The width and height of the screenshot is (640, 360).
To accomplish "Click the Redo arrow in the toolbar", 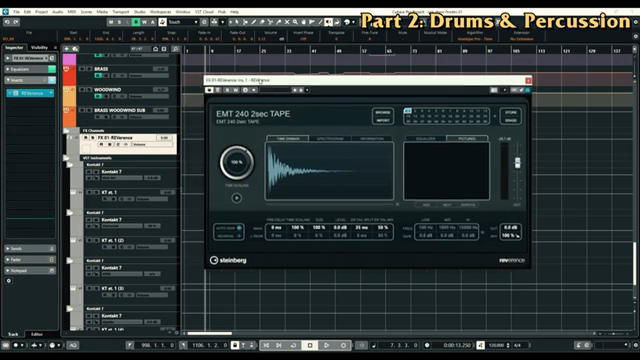I will [x=16, y=22].
